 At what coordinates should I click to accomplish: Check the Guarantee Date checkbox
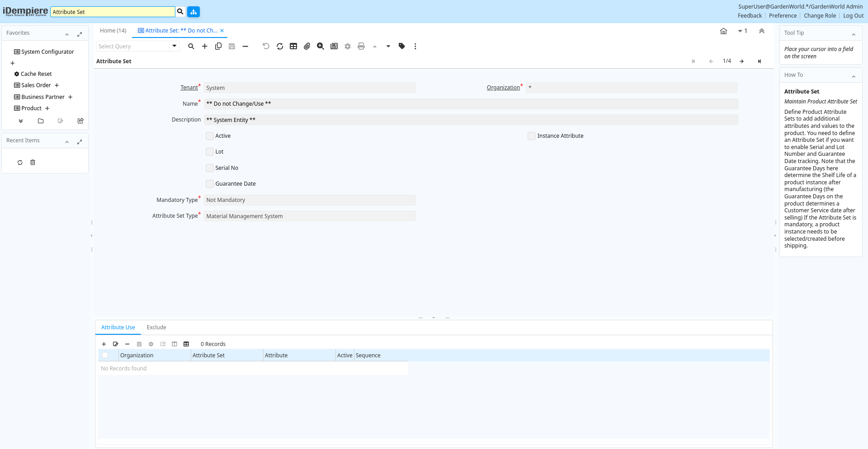click(x=210, y=184)
